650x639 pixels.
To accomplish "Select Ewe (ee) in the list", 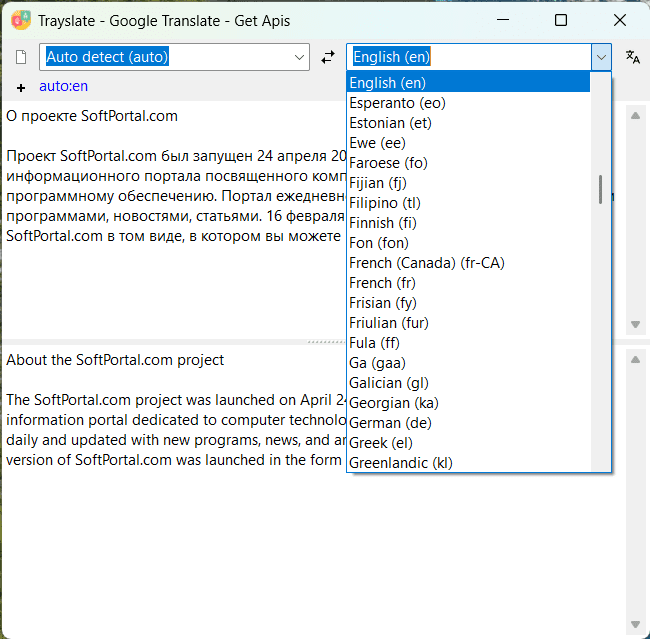I will (x=468, y=143).
